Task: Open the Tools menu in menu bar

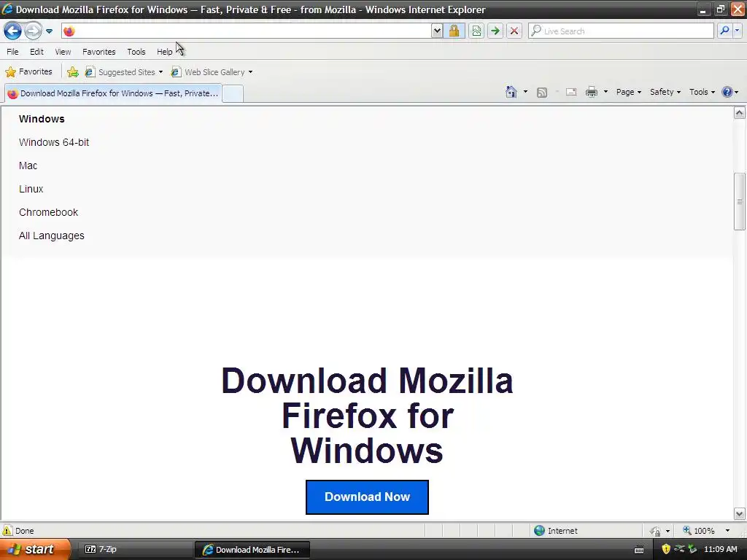Action: coord(136,52)
